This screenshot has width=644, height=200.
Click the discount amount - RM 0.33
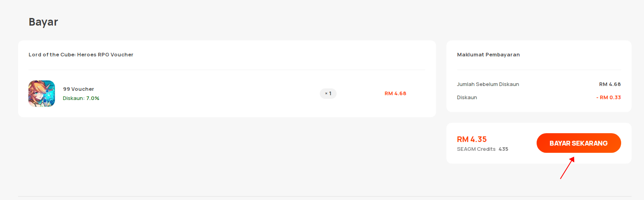pyautogui.click(x=609, y=98)
